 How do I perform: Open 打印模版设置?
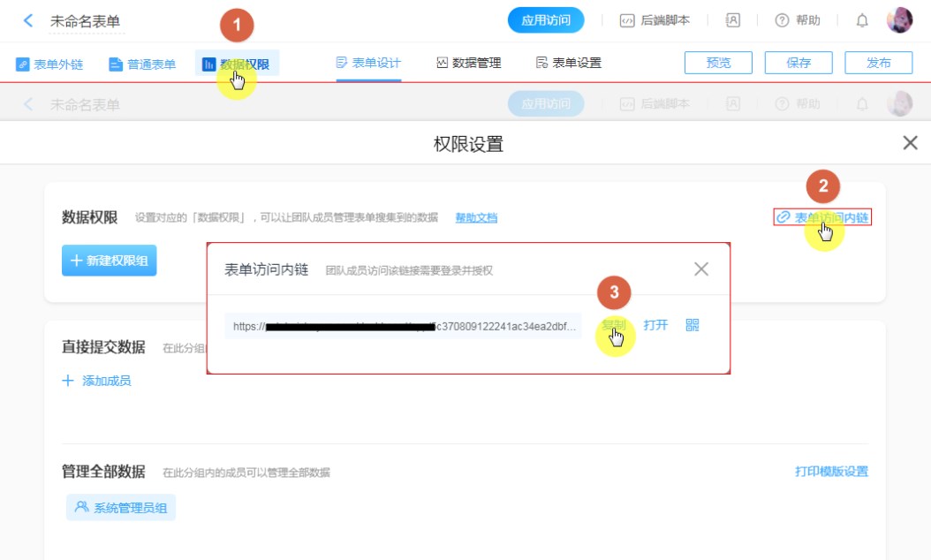tap(831, 472)
